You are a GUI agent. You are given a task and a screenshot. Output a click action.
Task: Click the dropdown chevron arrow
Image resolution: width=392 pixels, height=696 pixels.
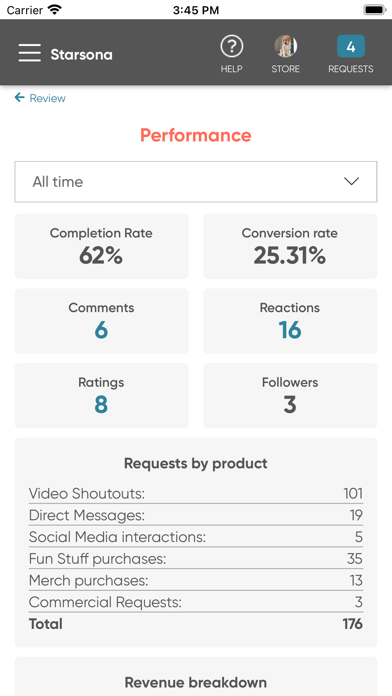point(352,182)
